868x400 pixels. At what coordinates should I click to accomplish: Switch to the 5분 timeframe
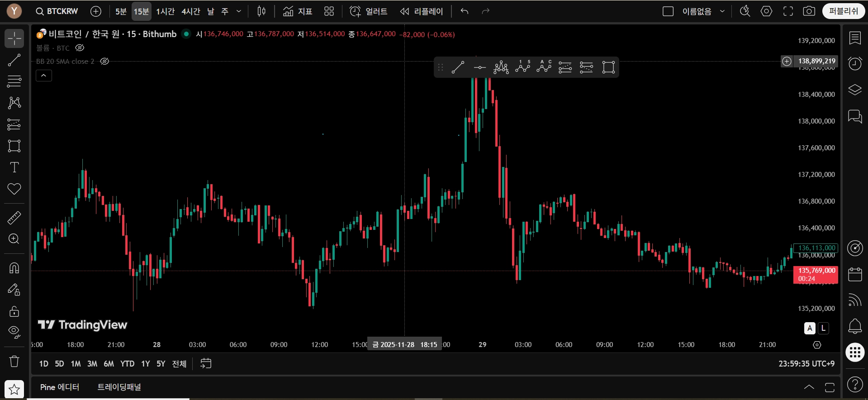121,11
